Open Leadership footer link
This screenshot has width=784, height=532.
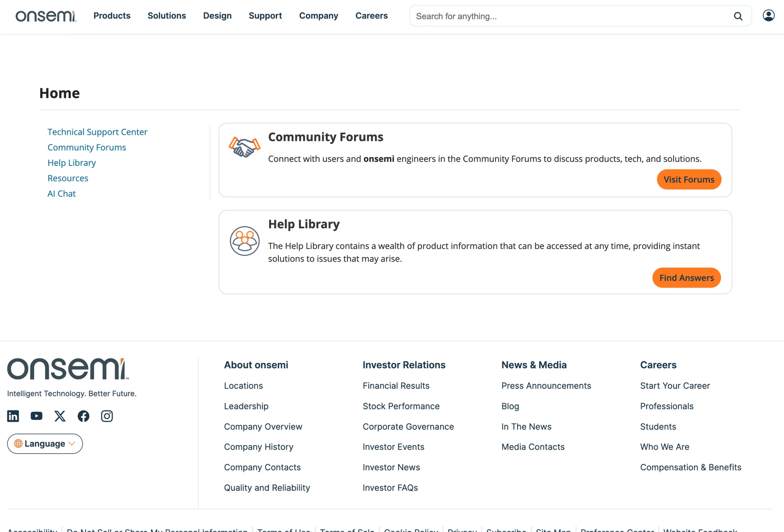(x=246, y=406)
